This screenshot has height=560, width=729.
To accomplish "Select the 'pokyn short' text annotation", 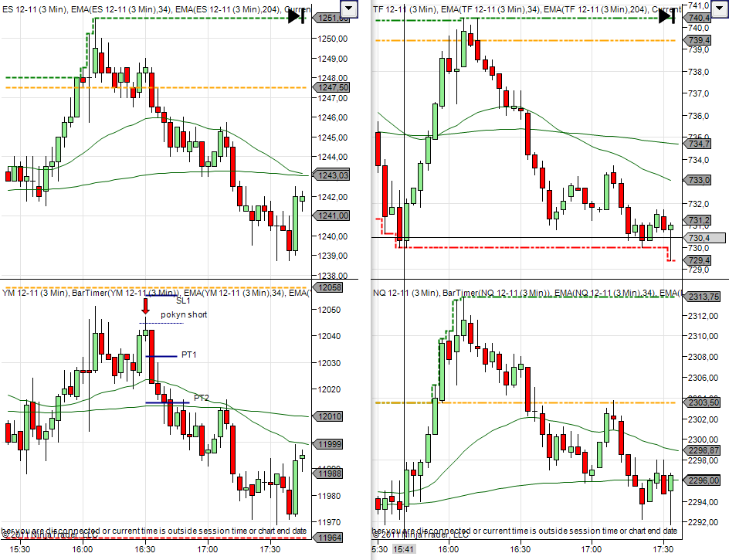I will pyautogui.click(x=184, y=314).
